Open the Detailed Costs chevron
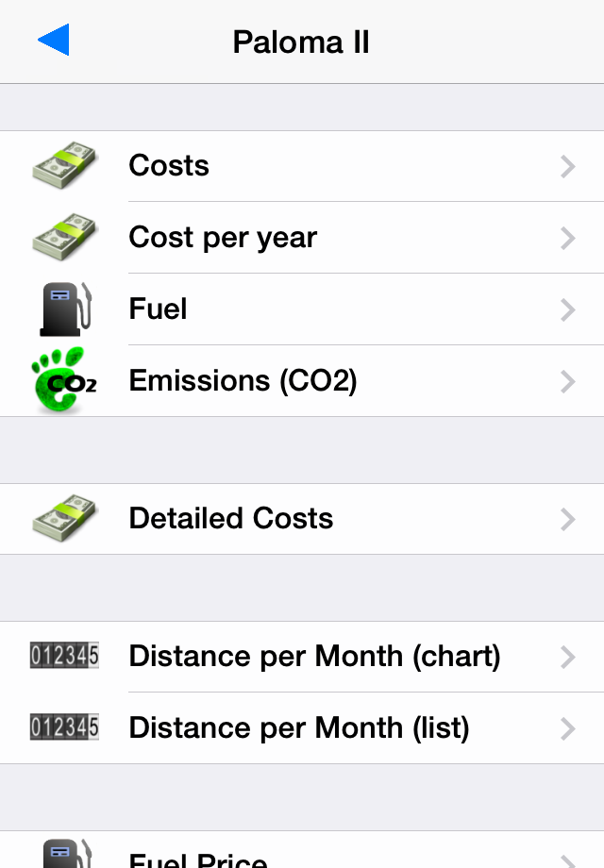604x868 pixels. pos(568,519)
